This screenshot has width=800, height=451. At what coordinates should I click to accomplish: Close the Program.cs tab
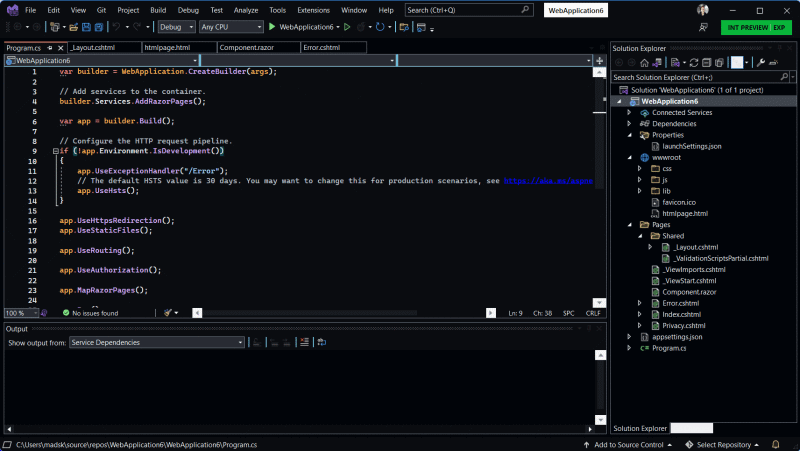61,47
